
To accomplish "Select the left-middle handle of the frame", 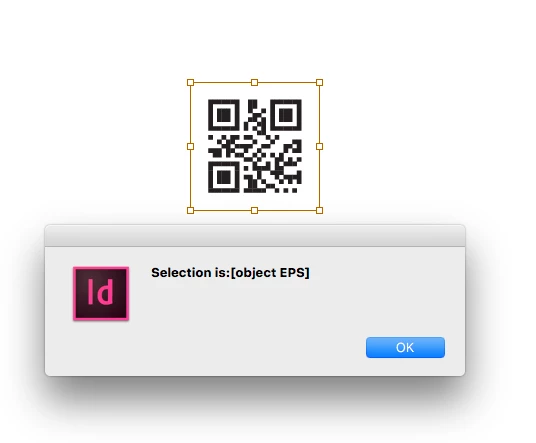I will tap(190, 147).
